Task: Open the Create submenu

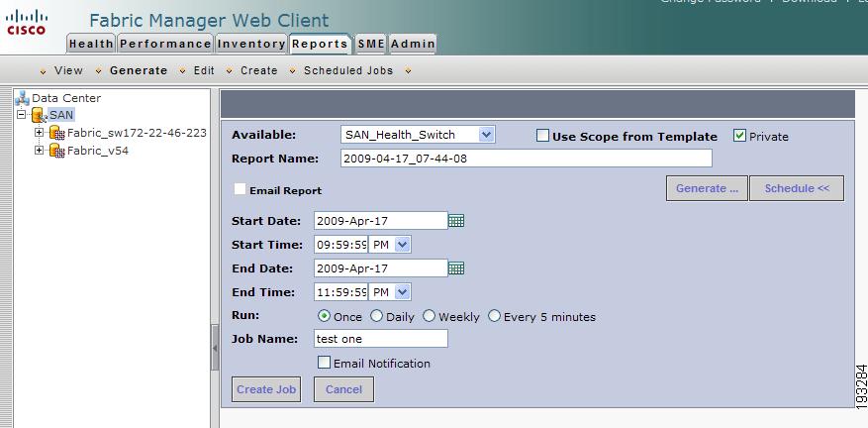Action: (259, 71)
